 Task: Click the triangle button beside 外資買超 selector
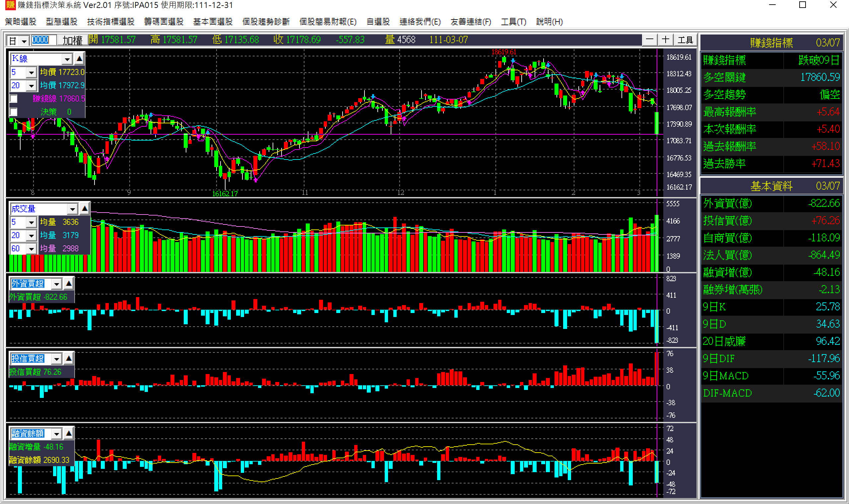[x=69, y=283]
